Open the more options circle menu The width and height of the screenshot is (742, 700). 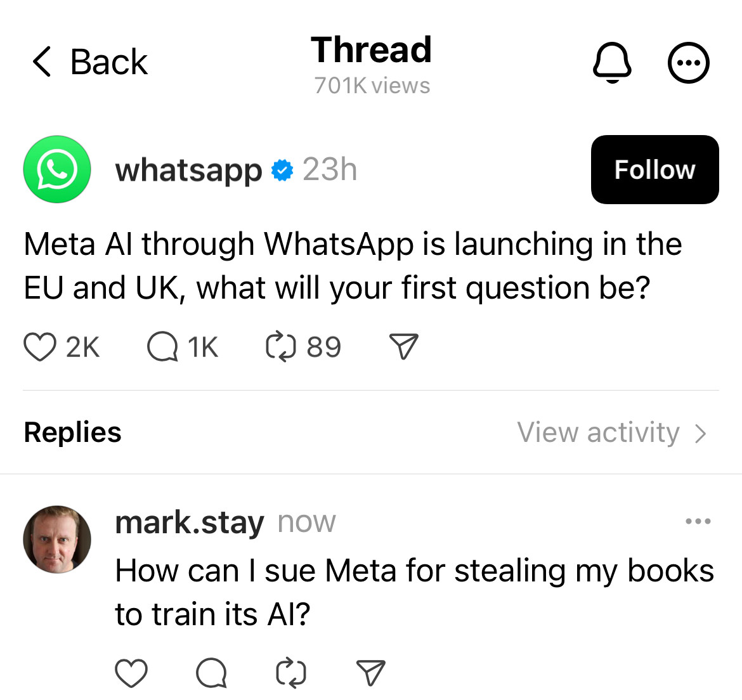coord(688,62)
